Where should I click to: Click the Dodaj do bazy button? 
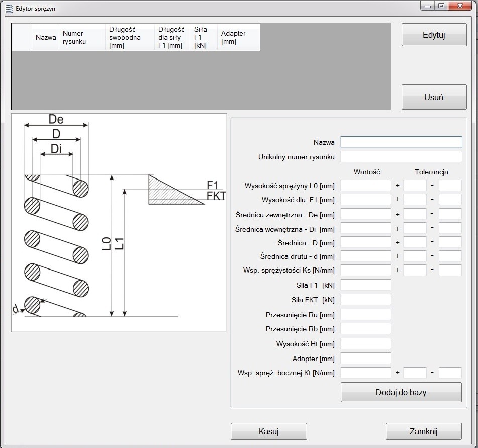[x=401, y=392]
